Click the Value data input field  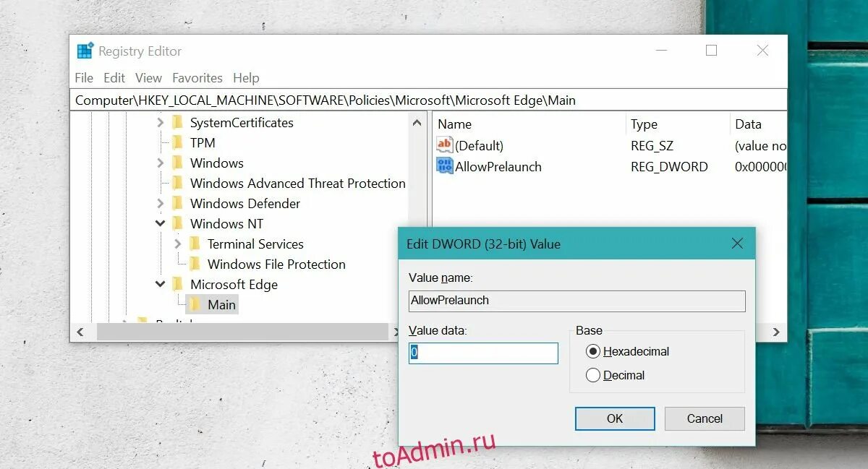point(483,353)
